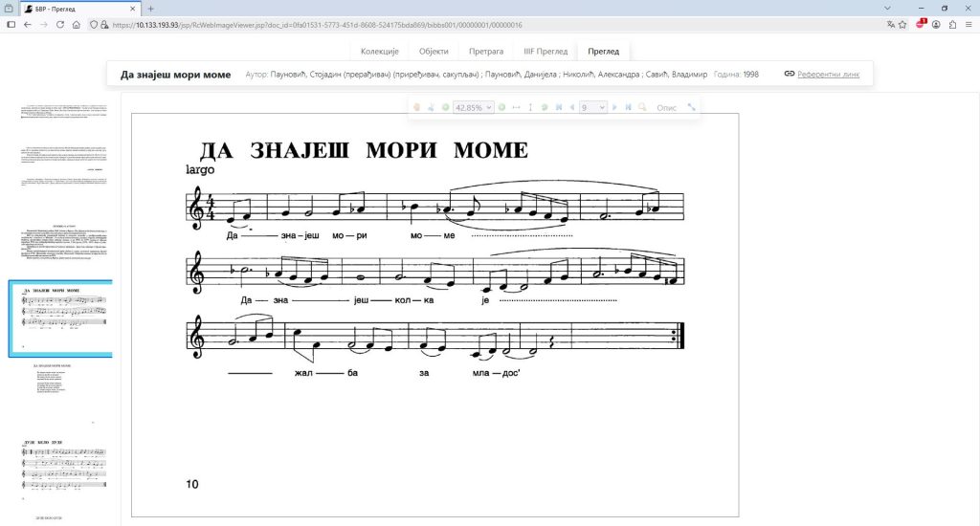
Task: Open the browser hamburger application menu
Action: coord(969,25)
